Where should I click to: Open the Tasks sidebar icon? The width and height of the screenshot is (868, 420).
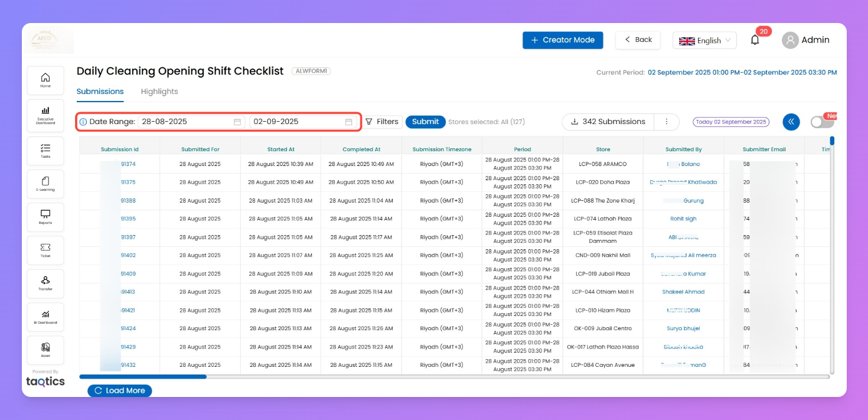tap(45, 151)
